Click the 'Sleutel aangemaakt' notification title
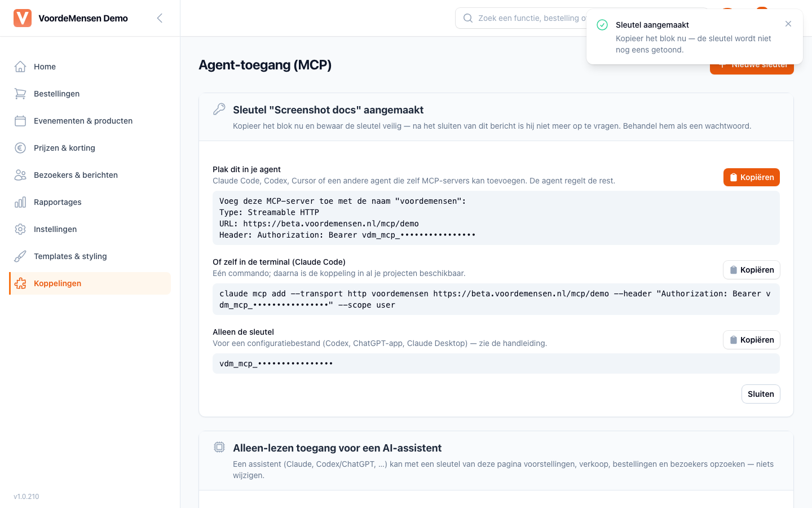Screen dimensions: 812x508 pos(652,25)
